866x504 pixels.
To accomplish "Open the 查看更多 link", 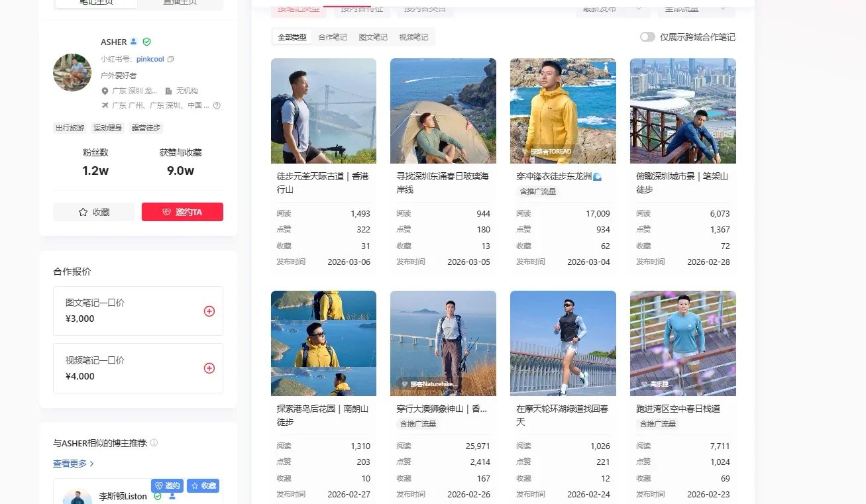I will [74, 464].
